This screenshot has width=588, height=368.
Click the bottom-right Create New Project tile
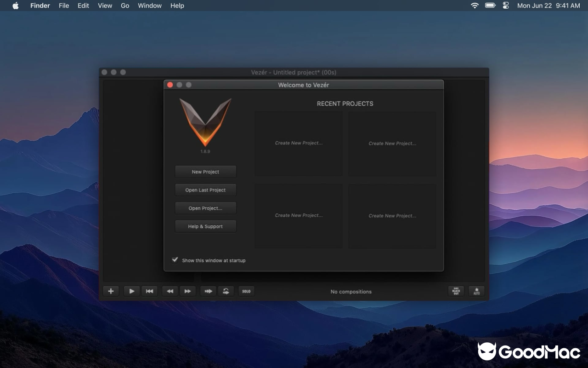pyautogui.click(x=392, y=216)
